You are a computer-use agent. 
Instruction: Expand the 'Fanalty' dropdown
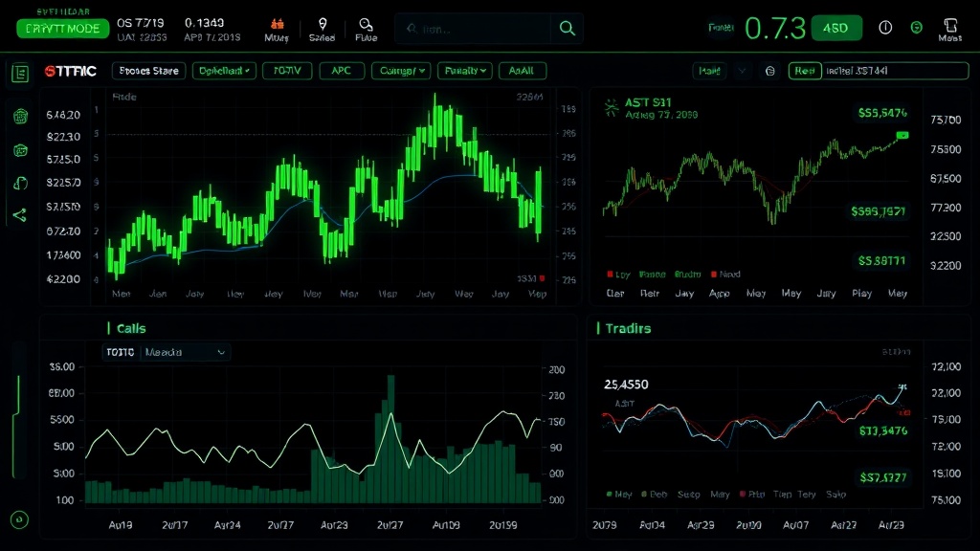tap(465, 71)
